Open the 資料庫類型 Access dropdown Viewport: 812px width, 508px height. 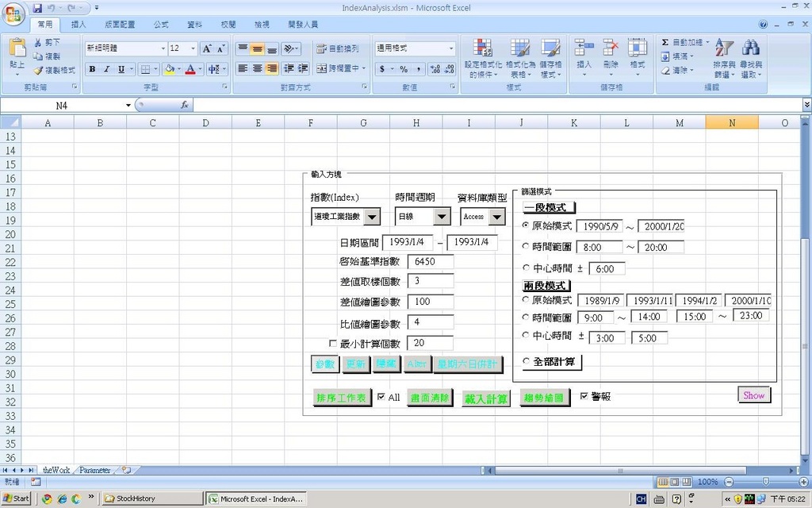click(496, 216)
